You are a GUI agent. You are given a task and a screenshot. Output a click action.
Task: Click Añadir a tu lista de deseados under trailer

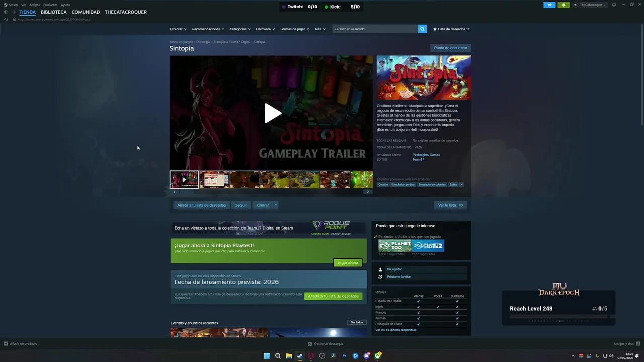[x=202, y=205]
